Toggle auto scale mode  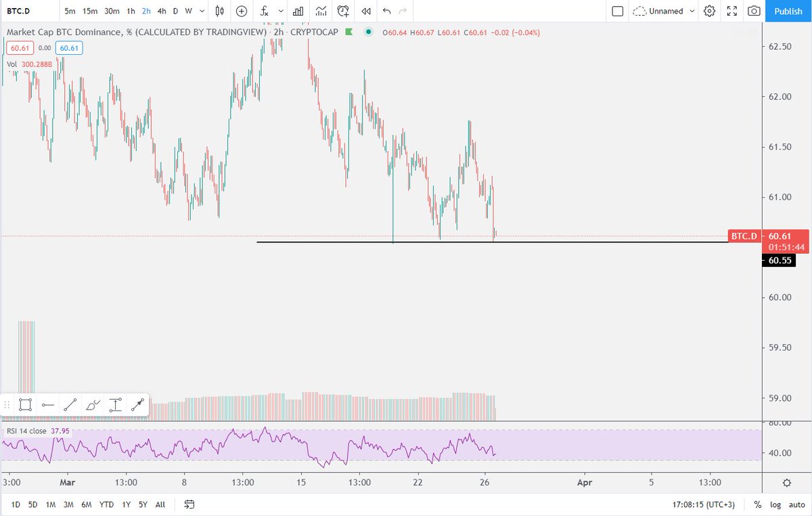tap(796, 504)
